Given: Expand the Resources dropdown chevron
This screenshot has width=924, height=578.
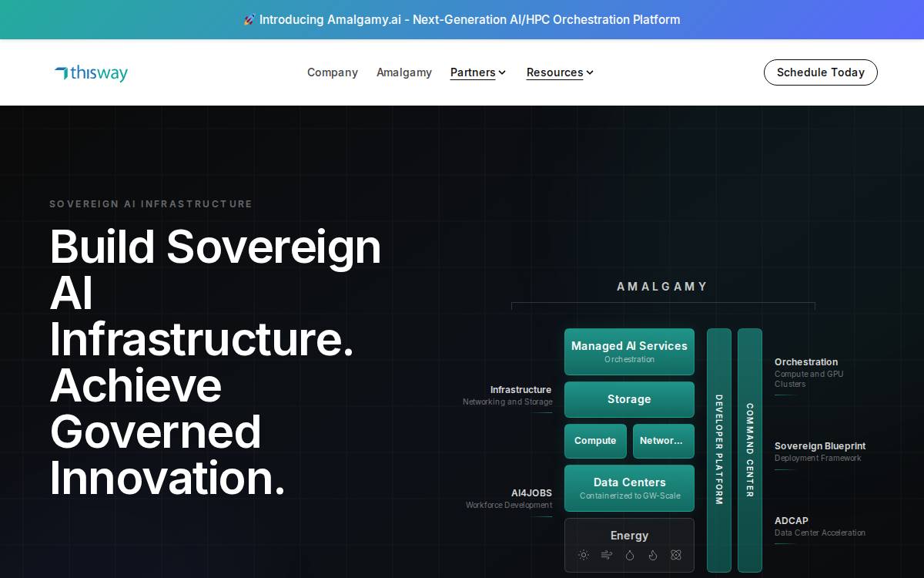Looking at the screenshot, I should tap(590, 72).
